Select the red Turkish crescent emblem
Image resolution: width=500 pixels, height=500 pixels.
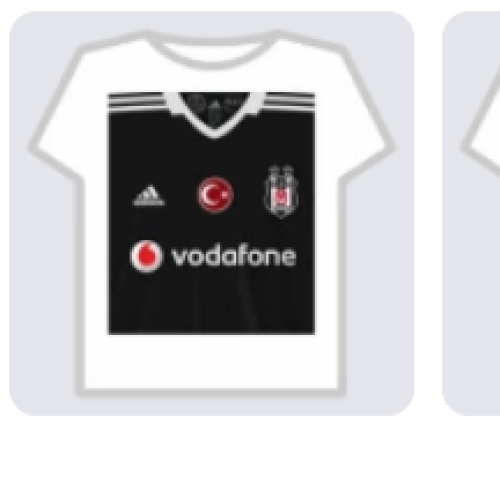pos(215,195)
